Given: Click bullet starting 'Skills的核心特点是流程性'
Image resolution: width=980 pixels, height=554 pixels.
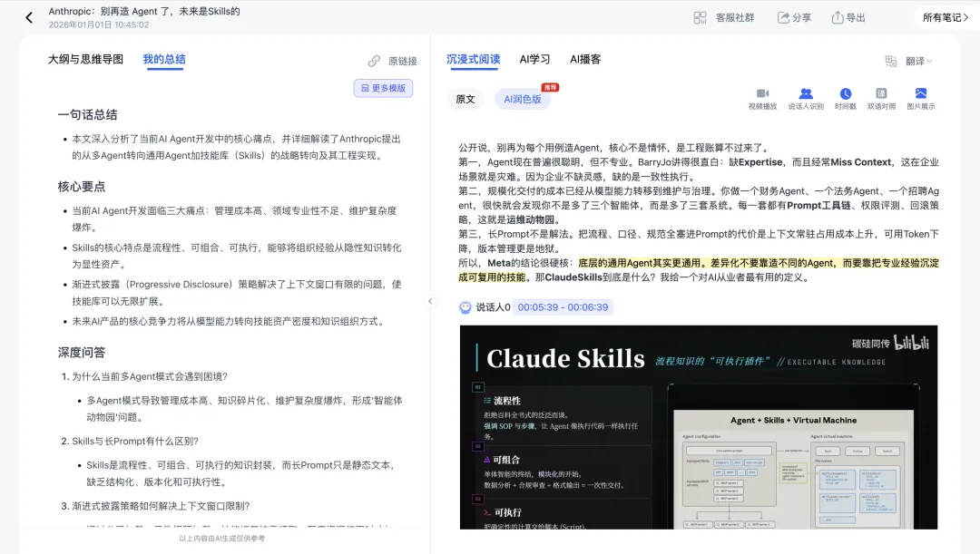Looking at the screenshot, I should (x=236, y=256).
